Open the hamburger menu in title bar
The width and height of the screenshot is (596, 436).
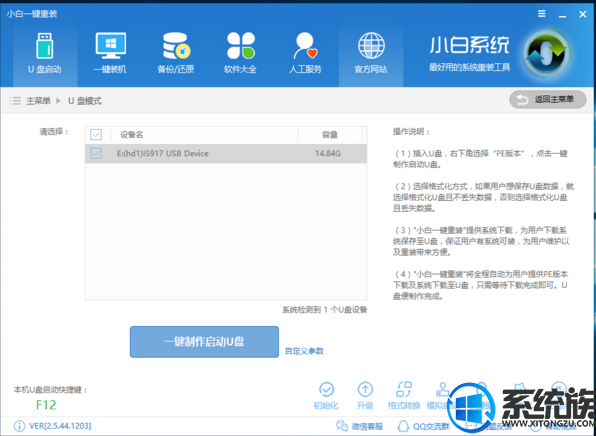(x=542, y=14)
